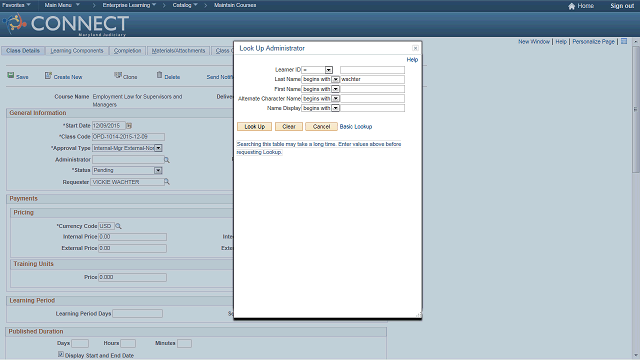Click the Cancel button
Image resolution: width=640 pixels, height=360 pixels.
[x=321, y=127]
